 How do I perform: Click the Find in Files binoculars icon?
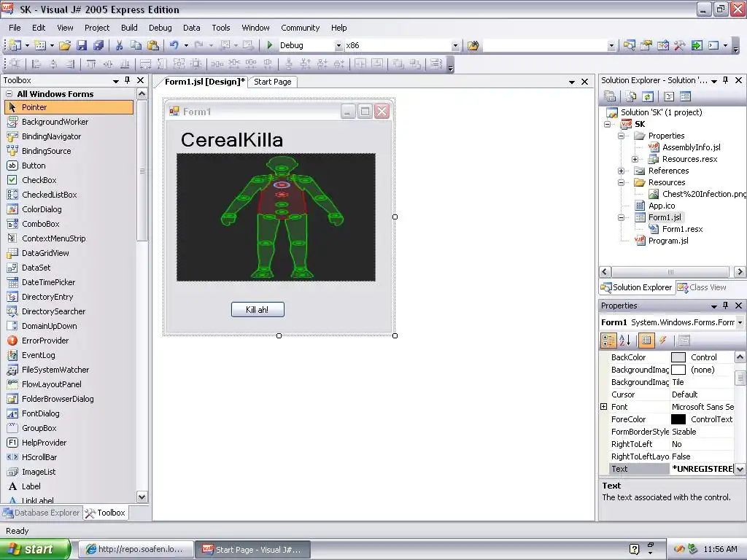pos(473,45)
